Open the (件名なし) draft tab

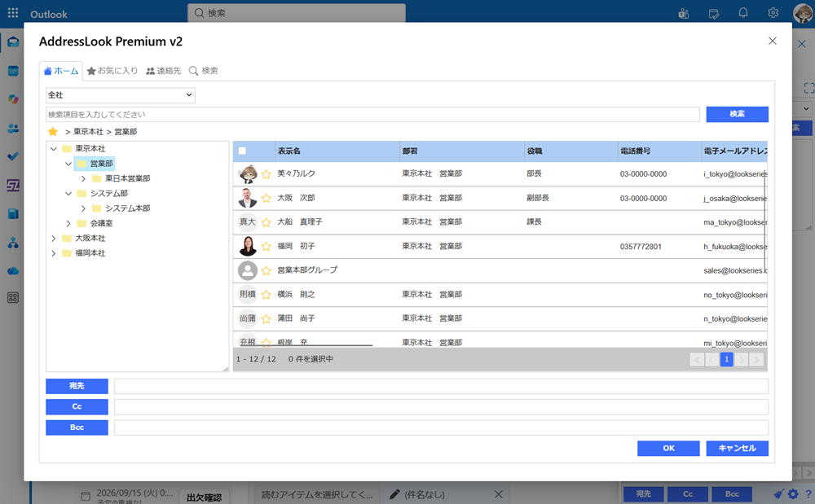click(x=425, y=495)
